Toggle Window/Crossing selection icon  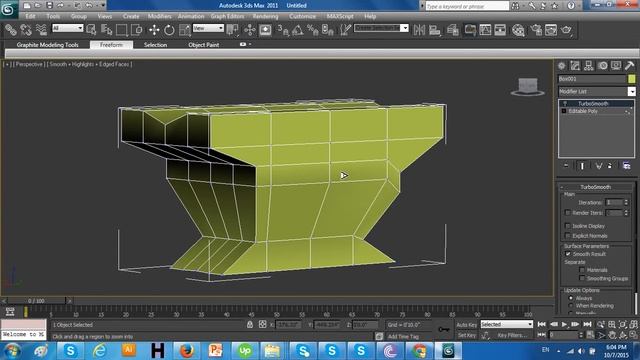tap(136, 30)
